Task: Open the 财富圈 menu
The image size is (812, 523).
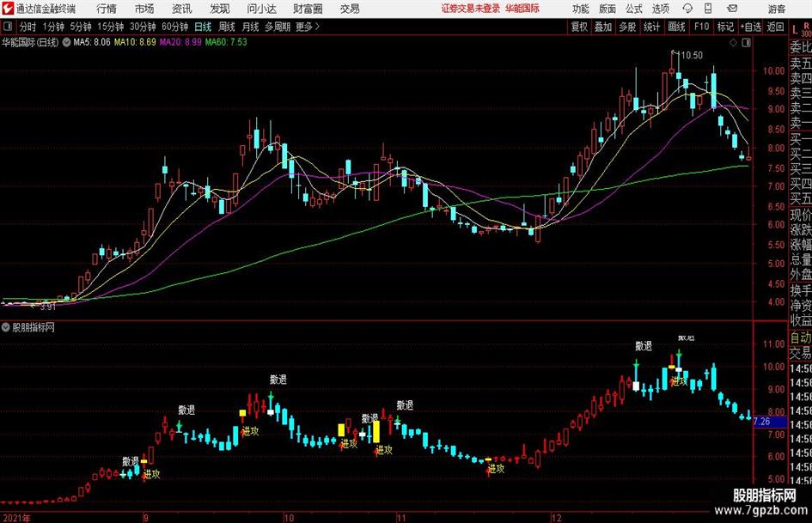Action: [x=308, y=9]
